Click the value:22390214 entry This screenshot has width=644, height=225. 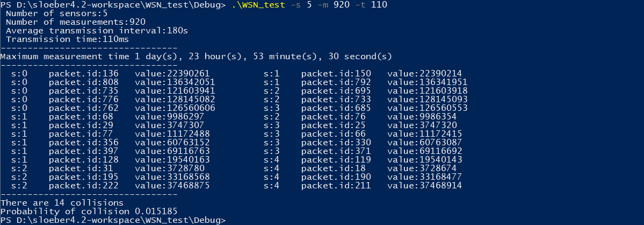424,74
